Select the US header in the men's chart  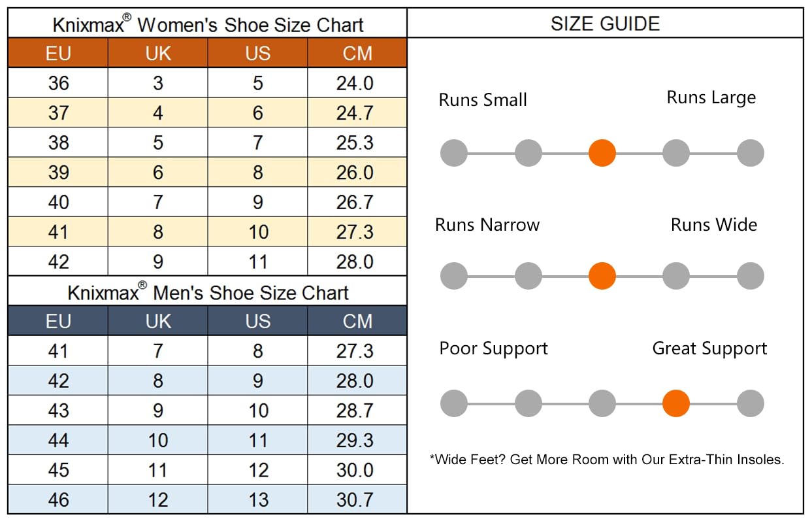258,321
